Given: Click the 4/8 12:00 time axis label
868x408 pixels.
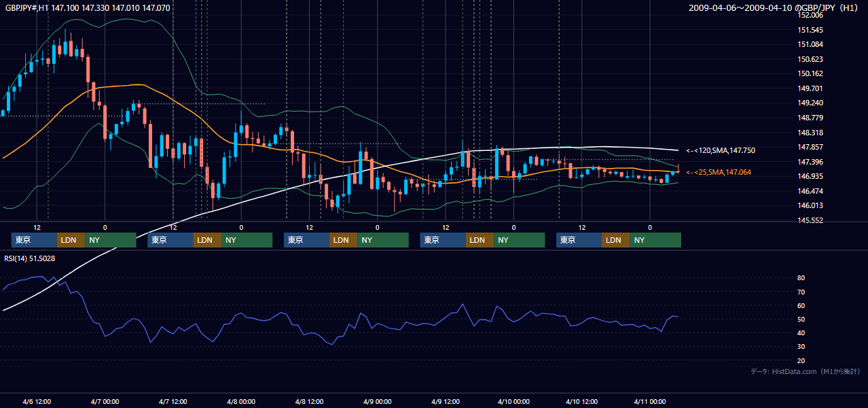Looking at the screenshot, I should (x=309, y=401).
